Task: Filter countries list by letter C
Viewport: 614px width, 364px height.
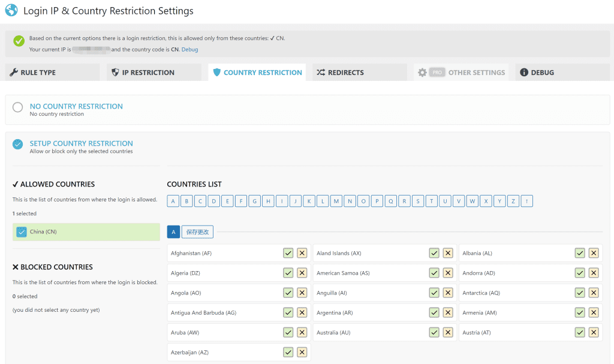Action: point(200,201)
